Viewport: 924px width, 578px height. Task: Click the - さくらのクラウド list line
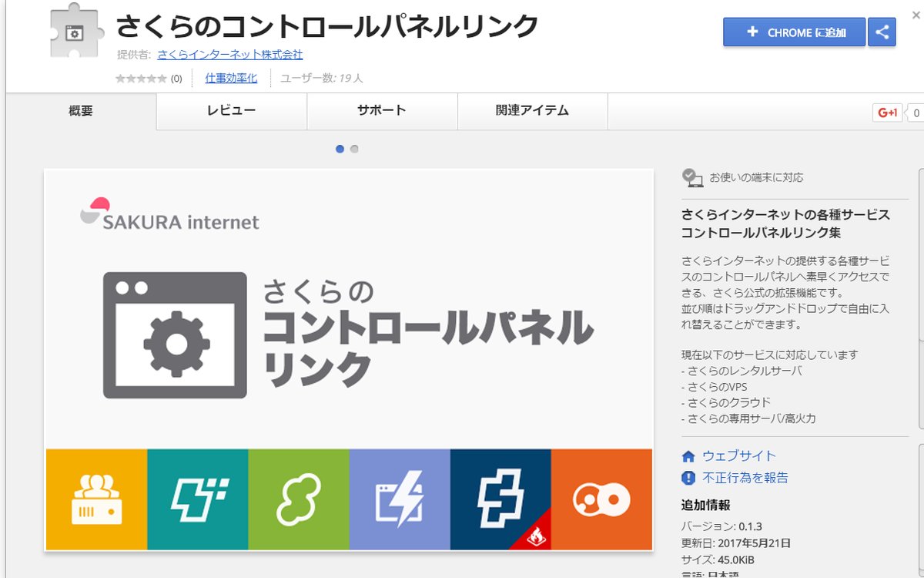tap(726, 402)
